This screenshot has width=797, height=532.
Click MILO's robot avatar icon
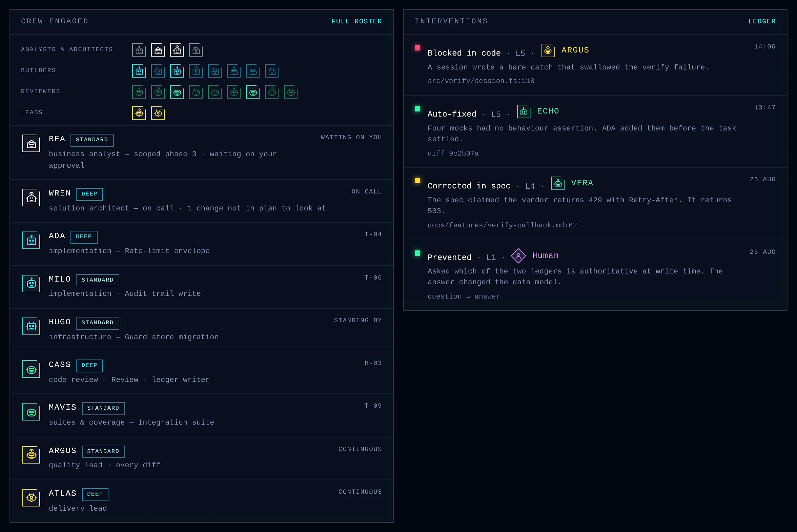[x=31, y=283]
